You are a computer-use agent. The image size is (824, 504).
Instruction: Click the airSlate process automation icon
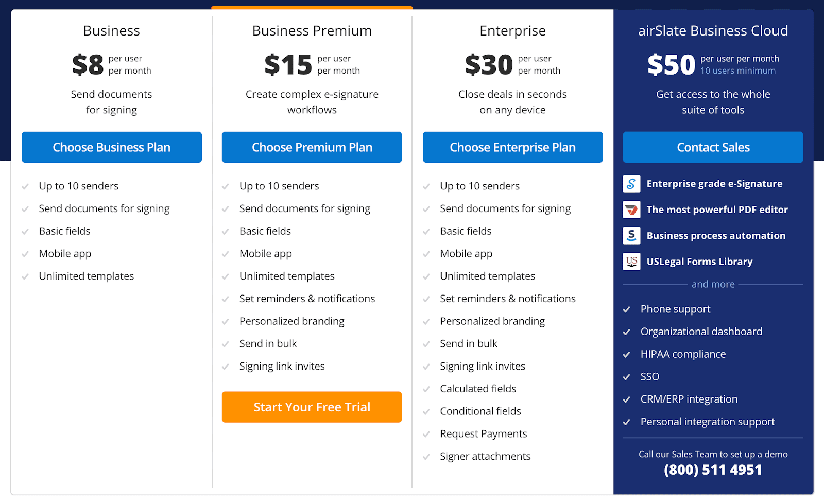pyautogui.click(x=631, y=236)
